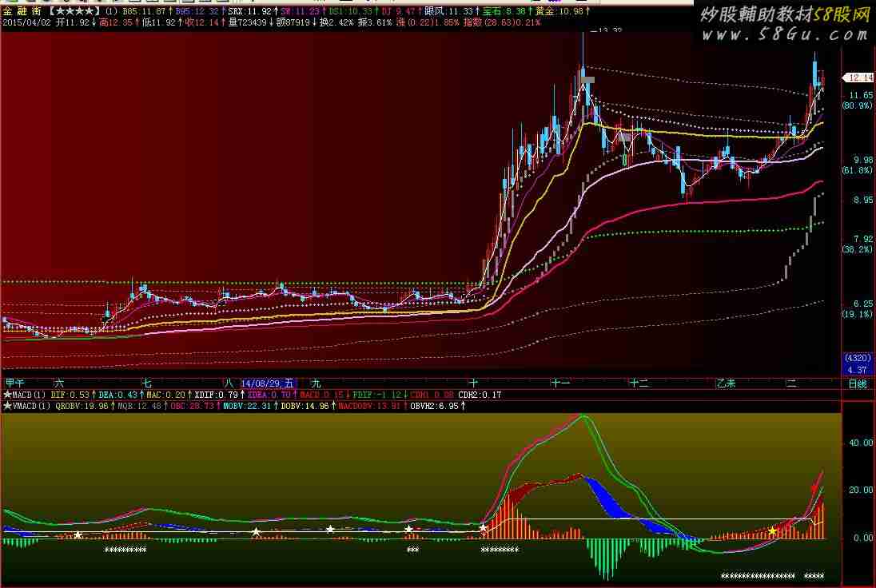Select the MACD(1) indicator name label
The width and height of the screenshot is (876, 588).
(x=29, y=395)
